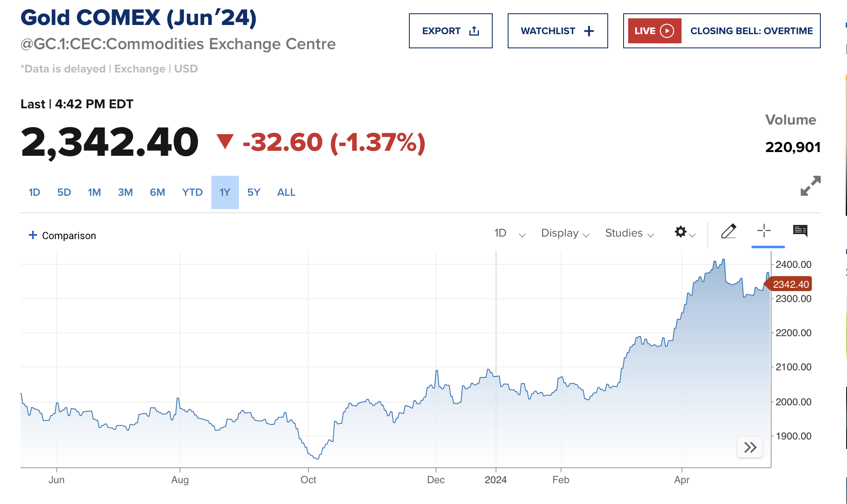The height and width of the screenshot is (504, 847).
Task: Open the 1D interval dropdown
Action: tap(509, 233)
